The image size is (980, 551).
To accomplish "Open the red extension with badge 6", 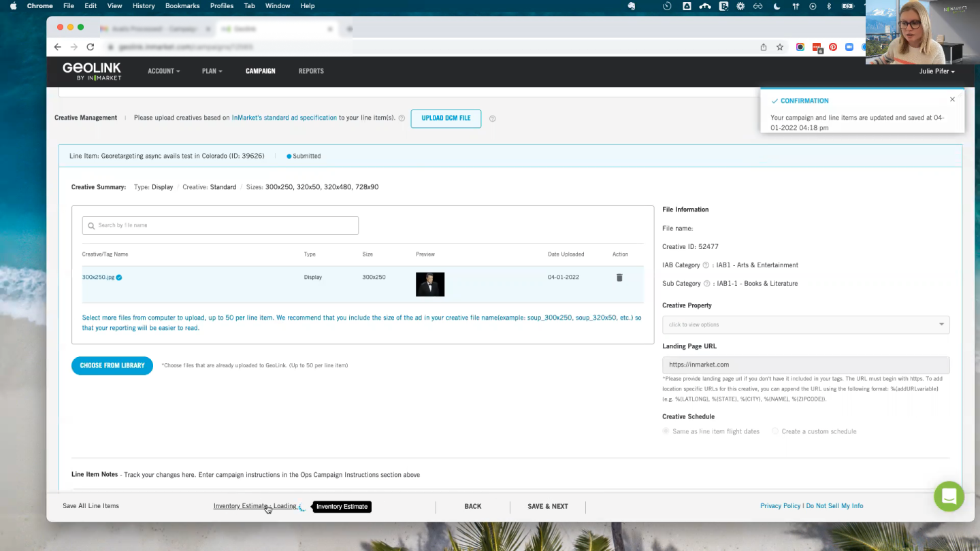I will [x=817, y=48].
